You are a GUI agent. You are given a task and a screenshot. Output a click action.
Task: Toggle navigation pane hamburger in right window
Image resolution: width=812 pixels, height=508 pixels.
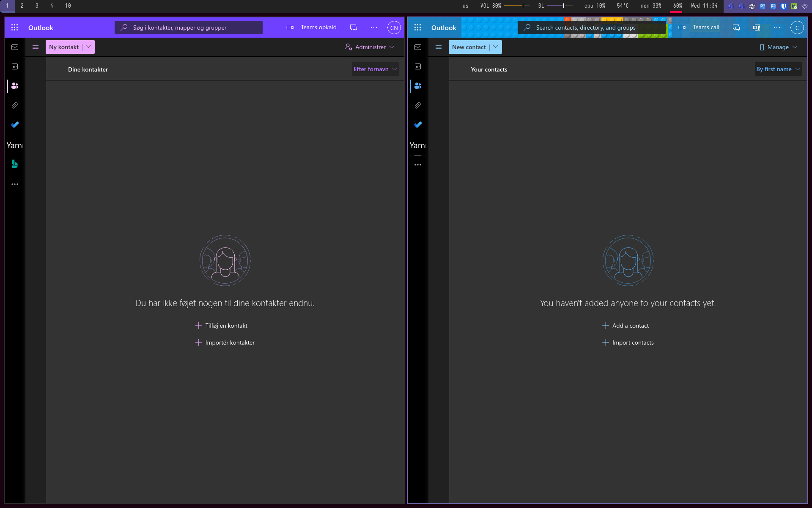pos(439,47)
